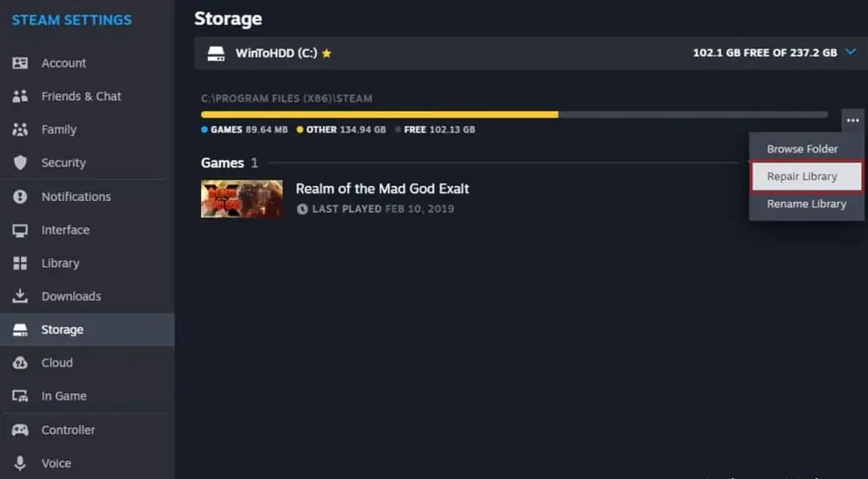Click the Interface monitor icon
Viewport: 868px width, 479px height.
pos(20,230)
